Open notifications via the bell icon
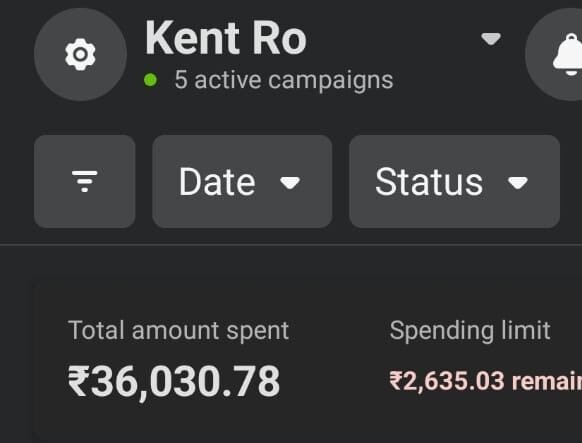Viewport: 582px width, 443px height. (568, 55)
